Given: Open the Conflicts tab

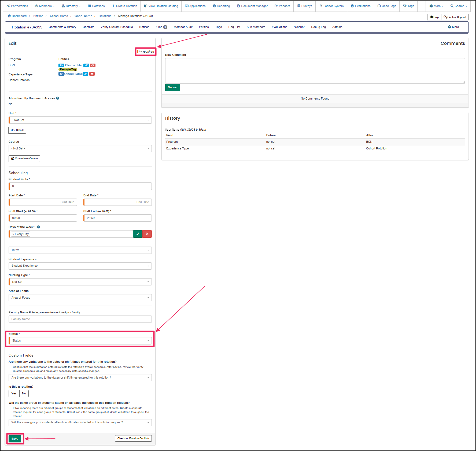Looking at the screenshot, I should (88, 27).
